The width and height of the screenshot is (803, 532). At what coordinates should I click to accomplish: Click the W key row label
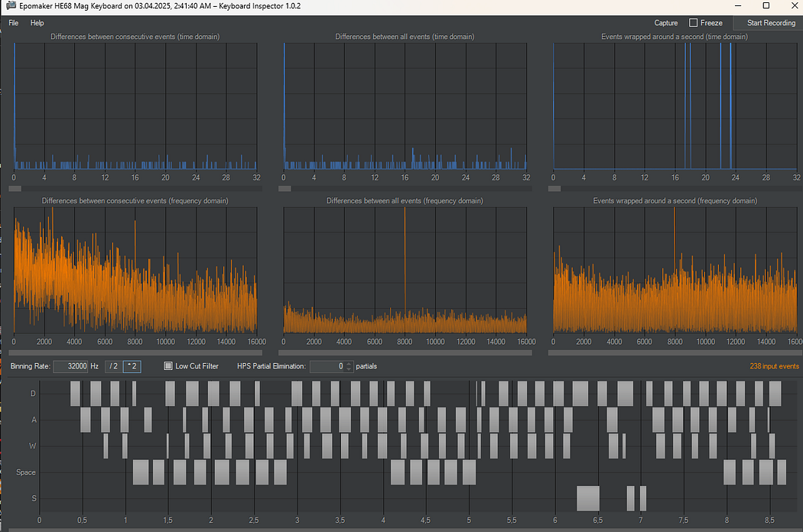pos(32,446)
